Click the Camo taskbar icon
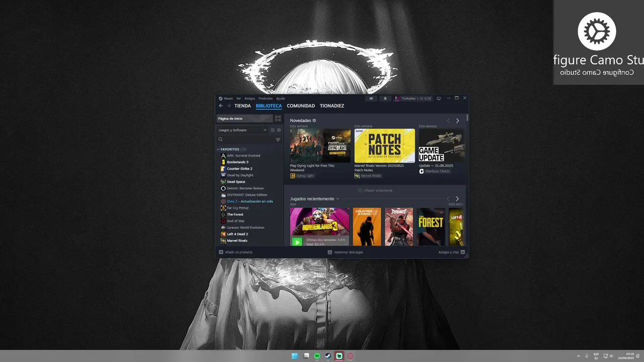 tap(339, 356)
